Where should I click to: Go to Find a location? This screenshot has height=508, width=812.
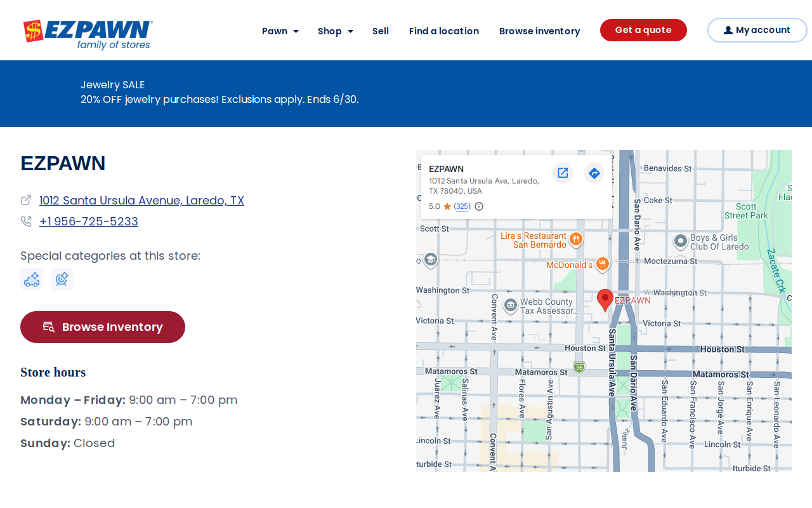coord(444,31)
